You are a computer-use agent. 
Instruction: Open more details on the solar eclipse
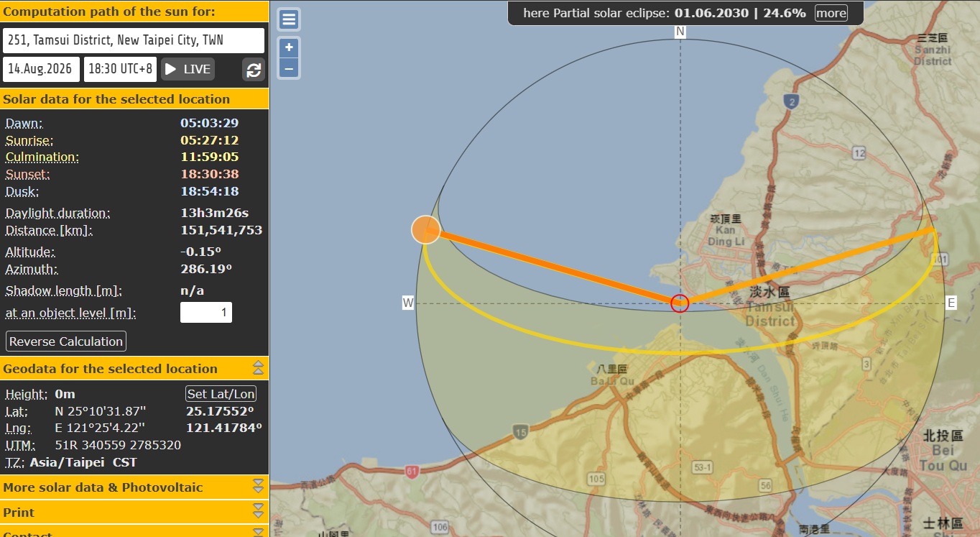[831, 13]
